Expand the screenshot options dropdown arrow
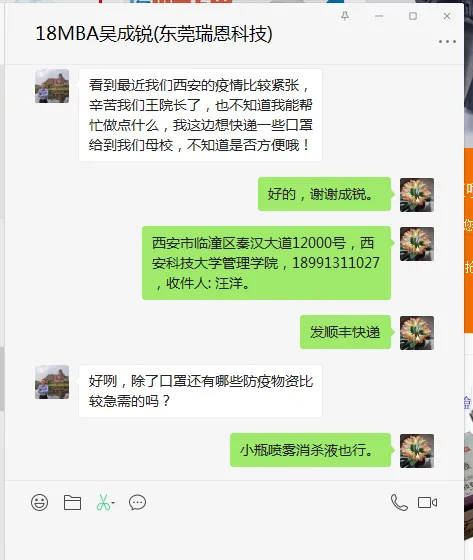The width and height of the screenshot is (473, 560). coord(113,503)
